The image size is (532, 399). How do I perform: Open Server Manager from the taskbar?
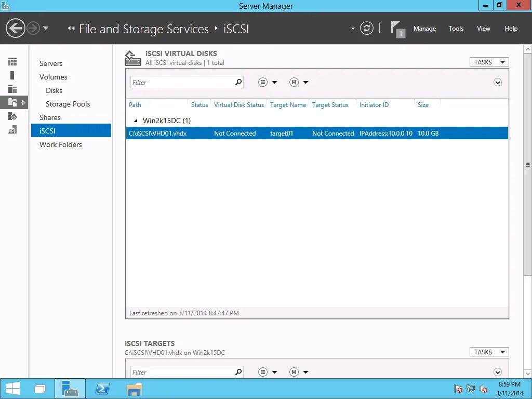(x=70, y=389)
